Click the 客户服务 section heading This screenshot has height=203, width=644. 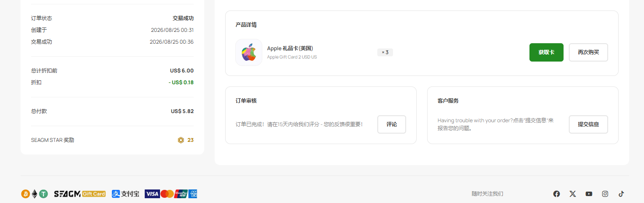tap(448, 101)
